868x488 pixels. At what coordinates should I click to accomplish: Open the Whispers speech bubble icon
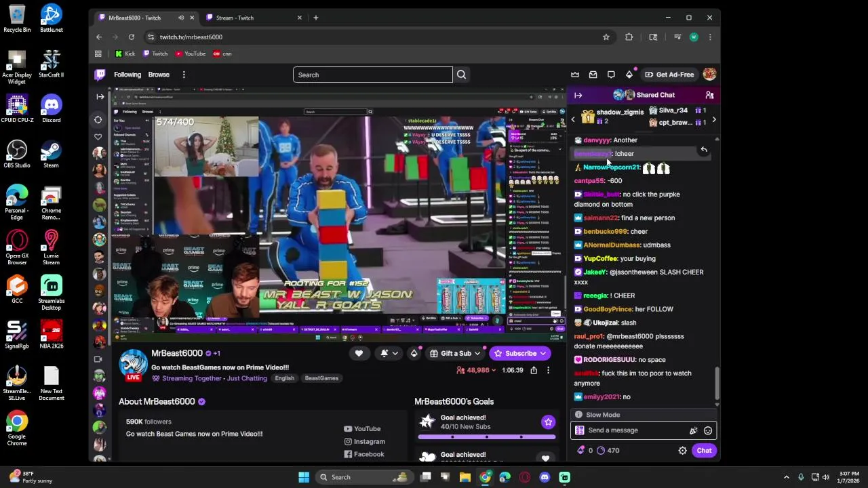(x=611, y=75)
